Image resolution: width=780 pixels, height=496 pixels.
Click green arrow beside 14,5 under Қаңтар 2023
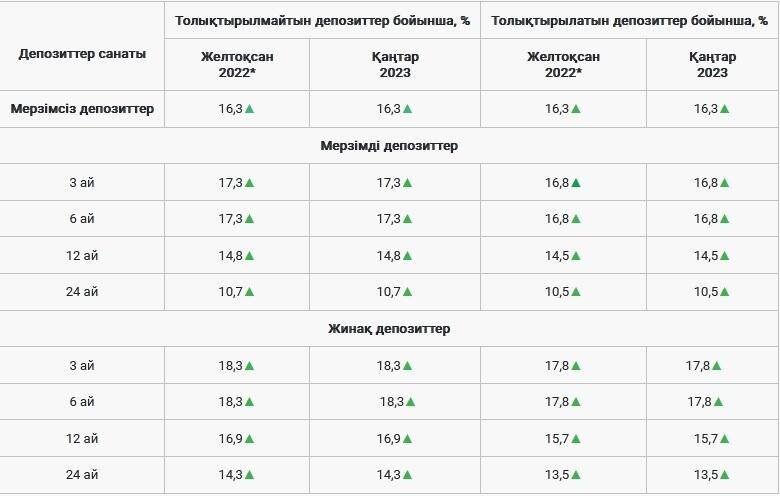tap(725, 256)
